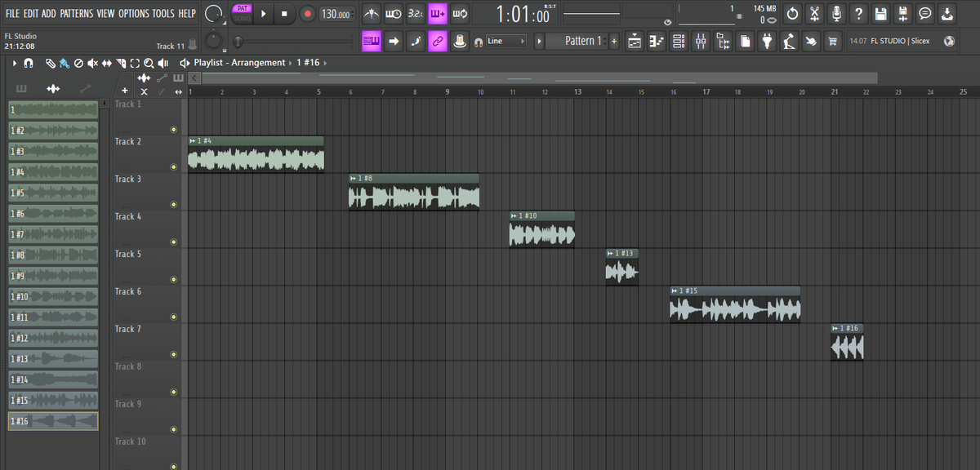Viewport: 980px width, 470px height.
Task: Open the project picker icon
Action: 745,41
